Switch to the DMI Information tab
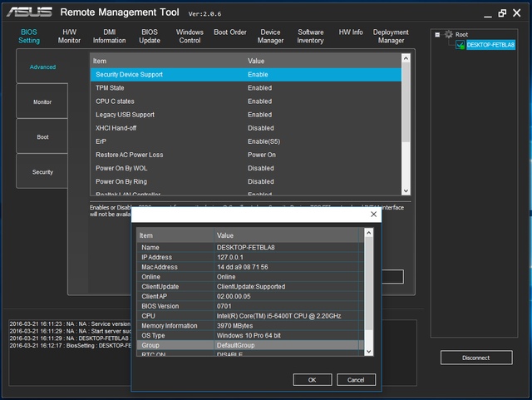 coord(109,36)
